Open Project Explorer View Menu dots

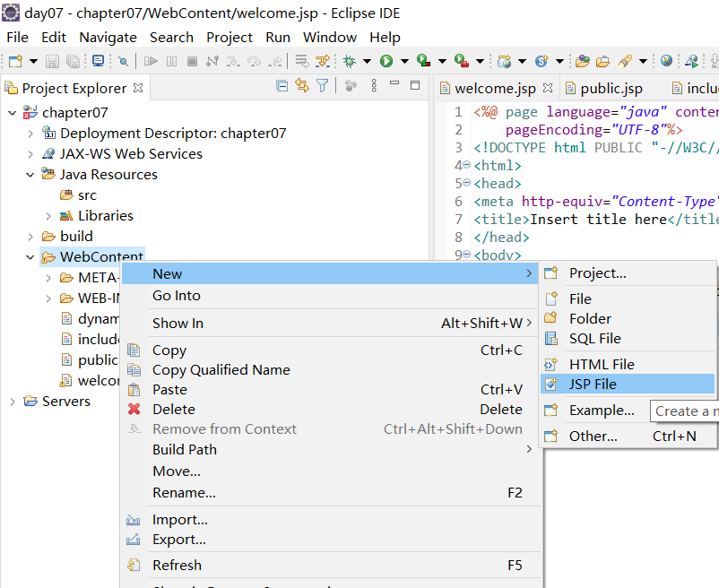click(x=374, y=85)
